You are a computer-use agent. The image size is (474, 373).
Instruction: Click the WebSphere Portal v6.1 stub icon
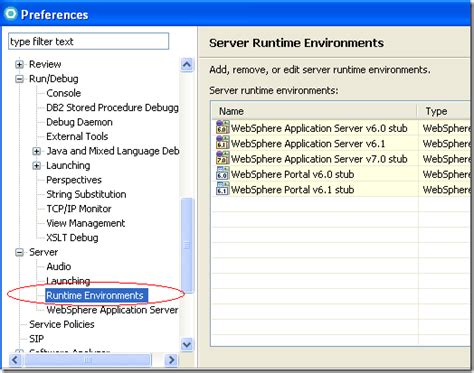(223, 189)
